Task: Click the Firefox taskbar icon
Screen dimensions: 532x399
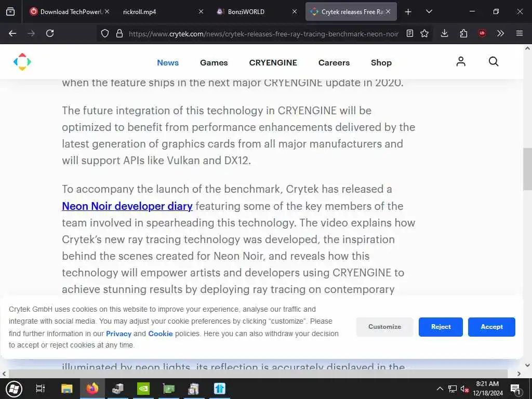Action: (x=92, y=389)
